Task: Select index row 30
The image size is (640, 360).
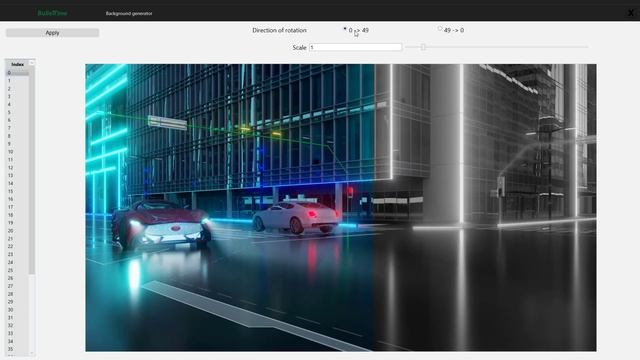Action: point(17,309)
